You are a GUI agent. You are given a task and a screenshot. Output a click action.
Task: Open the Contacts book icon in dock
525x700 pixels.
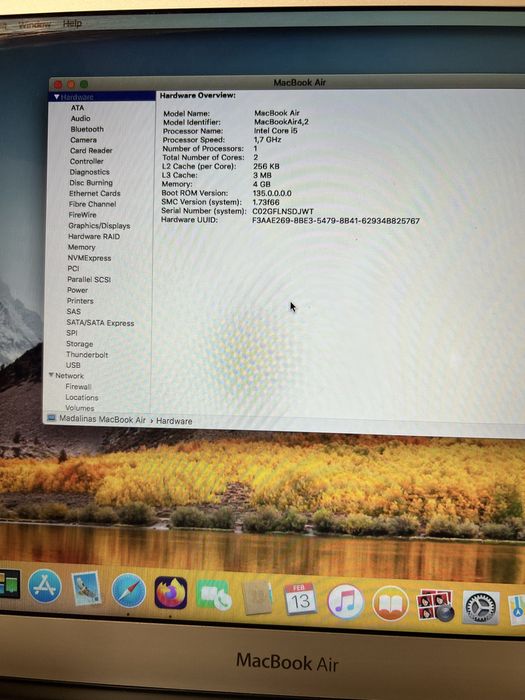pyautogui.click(x=257, y=597)
